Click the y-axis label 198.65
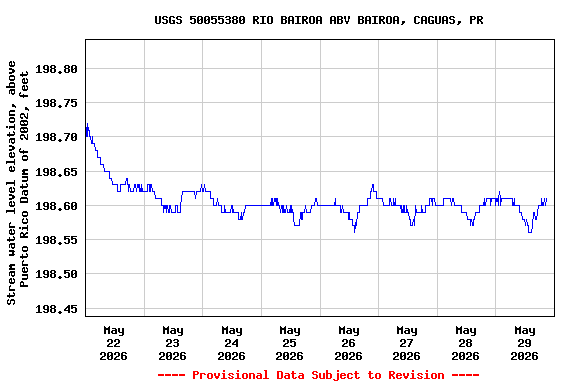 coord(56,172)
